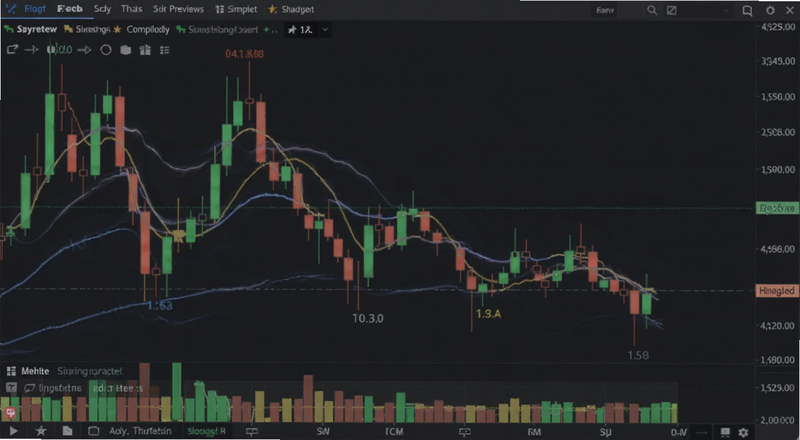This screenshot has height=440, width=800.
Task: Click the Banv search input field
Action: [616, 10]
